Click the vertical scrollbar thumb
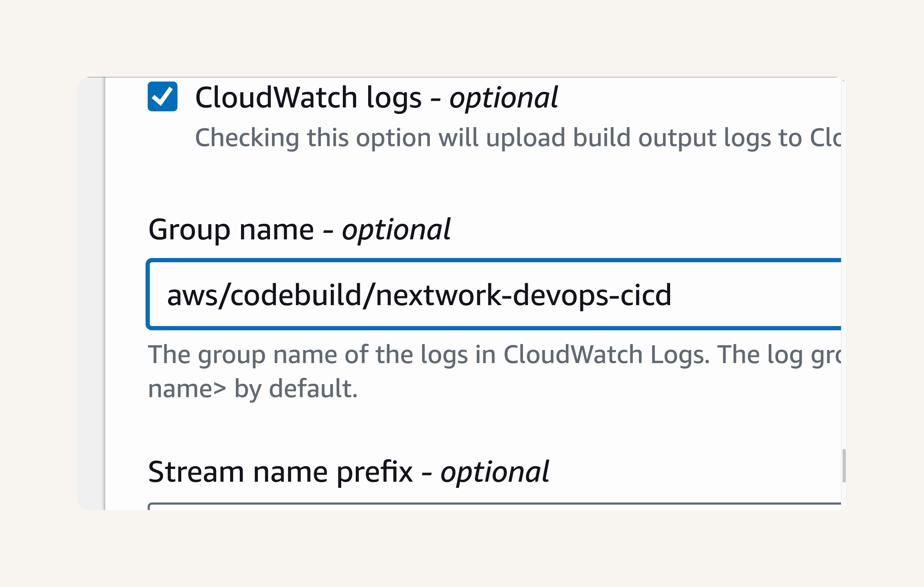This screenshot has width=924, height=587. pyautogui.click(x=844, y=466)
